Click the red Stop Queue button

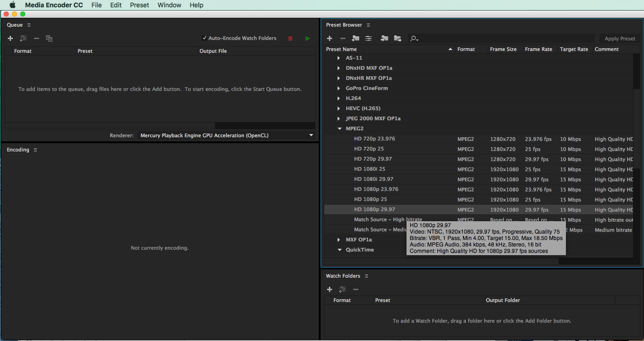[290, 39]
